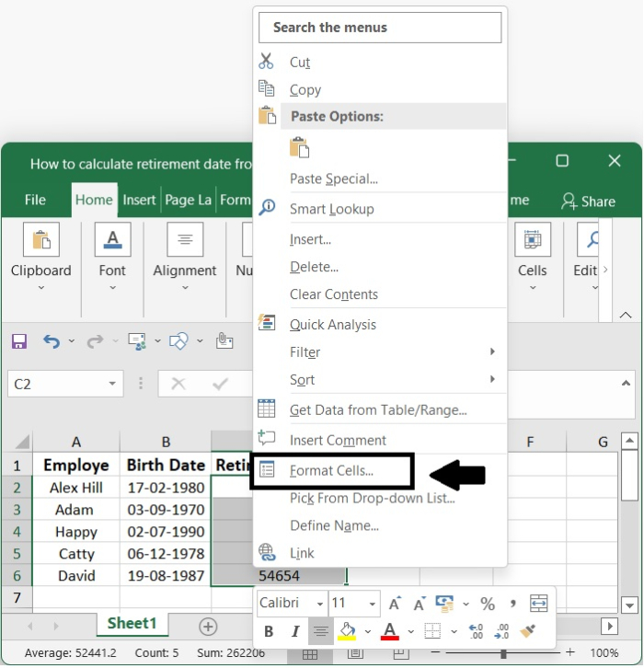
Task: Click the Format Painter brush icon
Action: tap(528, 631)
